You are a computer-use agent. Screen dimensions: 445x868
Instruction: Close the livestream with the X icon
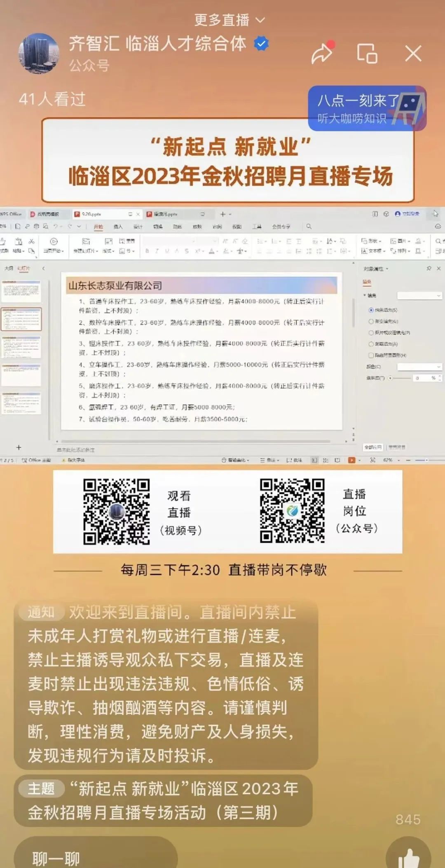point(413,54)
